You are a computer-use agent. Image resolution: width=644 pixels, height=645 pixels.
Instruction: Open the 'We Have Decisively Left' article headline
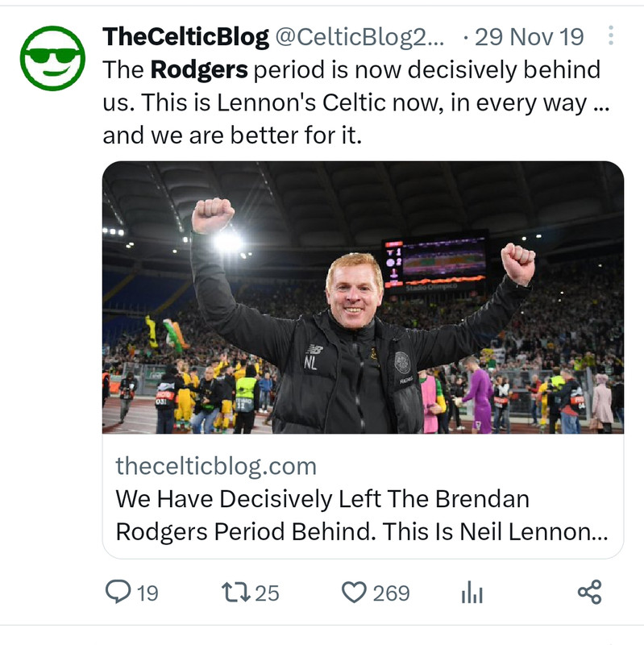(x=362, y=515)
